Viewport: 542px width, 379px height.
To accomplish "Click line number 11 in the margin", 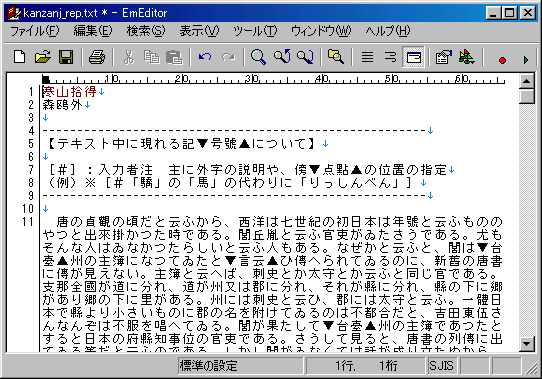I will pyautogui.click(x=28, y=222).
